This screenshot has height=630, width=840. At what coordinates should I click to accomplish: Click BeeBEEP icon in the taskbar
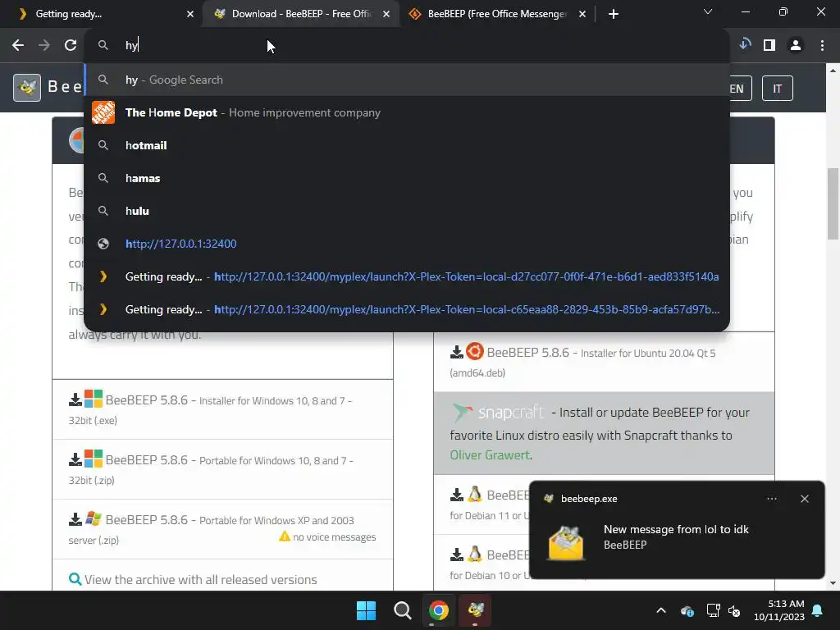475,610
